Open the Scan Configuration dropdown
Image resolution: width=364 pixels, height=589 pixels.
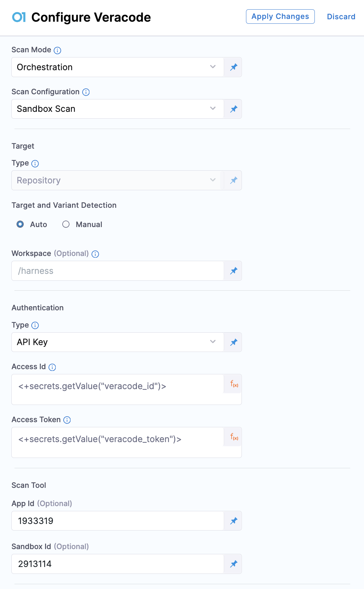[117, 109]
